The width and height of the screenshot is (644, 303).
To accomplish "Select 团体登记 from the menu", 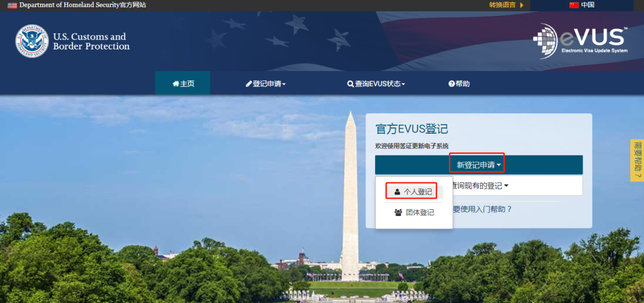I will point(414,213).
